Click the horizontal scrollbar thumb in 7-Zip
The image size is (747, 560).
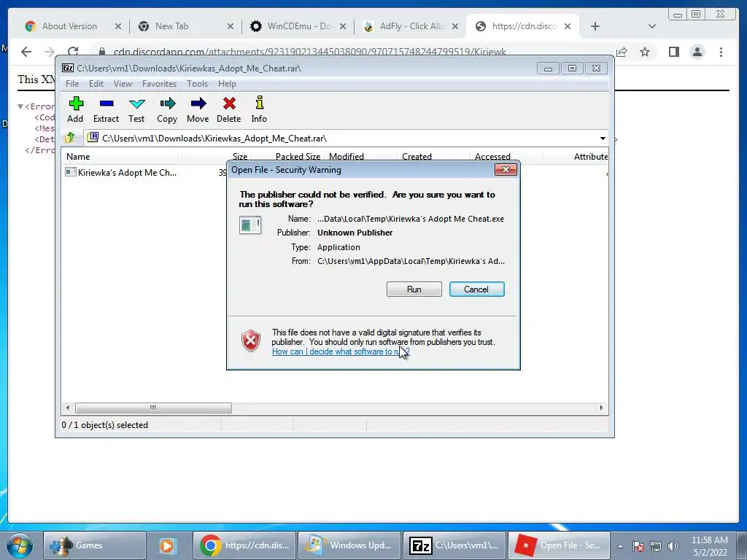pos(153,408)
